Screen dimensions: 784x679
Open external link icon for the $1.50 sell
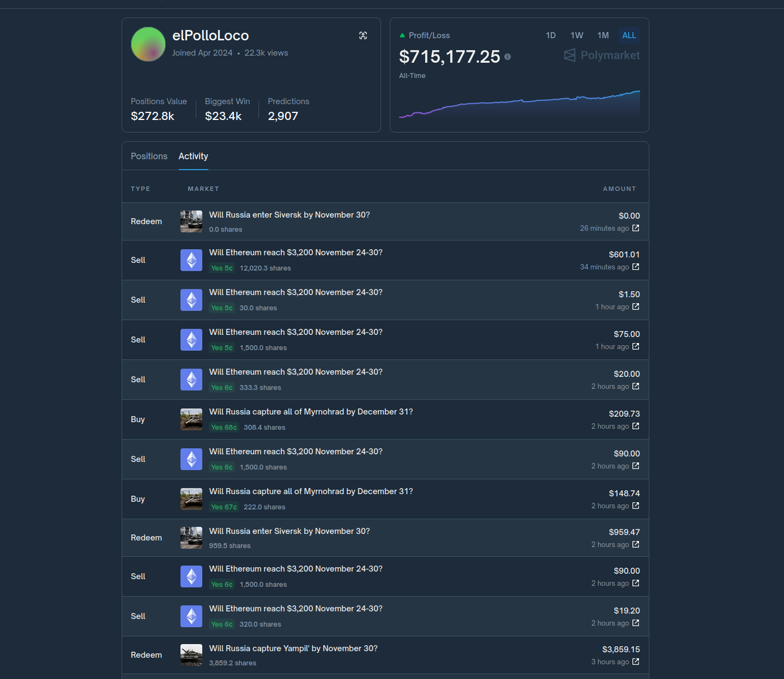pyautogui.click(x=636, y=307)
